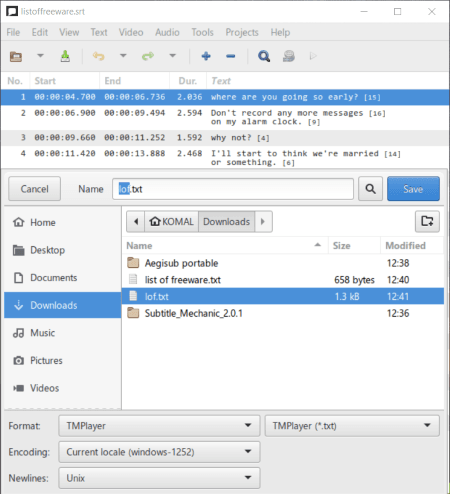The height and width of the screenshot is (494, 450).
Task: Click the Start column header
Action: tap(65, 81)
